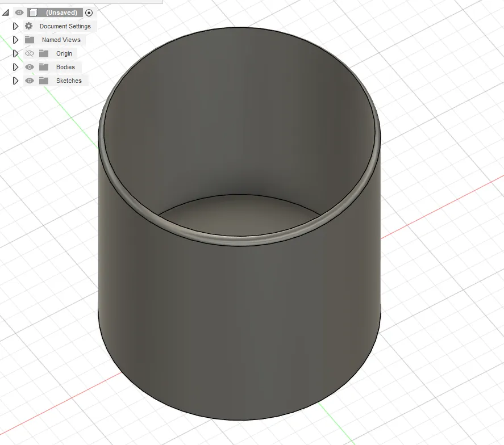This screenshot has height=445, width=504.
Task: Select the cylinder body in the viewport
Action: (239, 312)
